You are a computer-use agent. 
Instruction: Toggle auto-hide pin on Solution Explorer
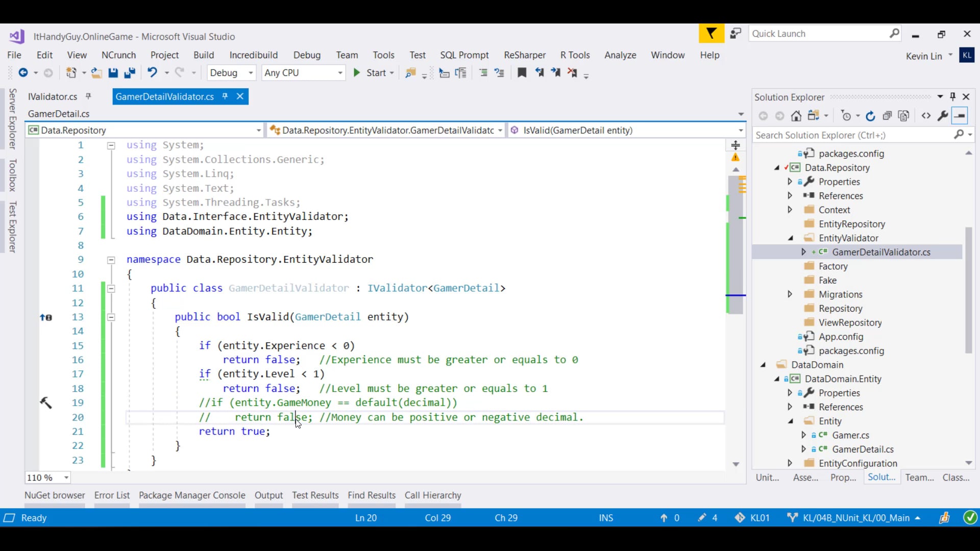click(952, 96)
